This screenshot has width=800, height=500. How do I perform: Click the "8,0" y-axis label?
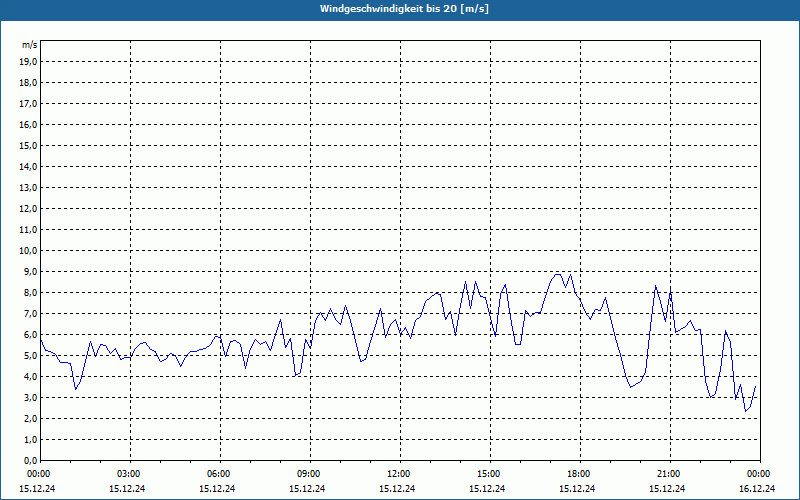click(x=30, y=293)
